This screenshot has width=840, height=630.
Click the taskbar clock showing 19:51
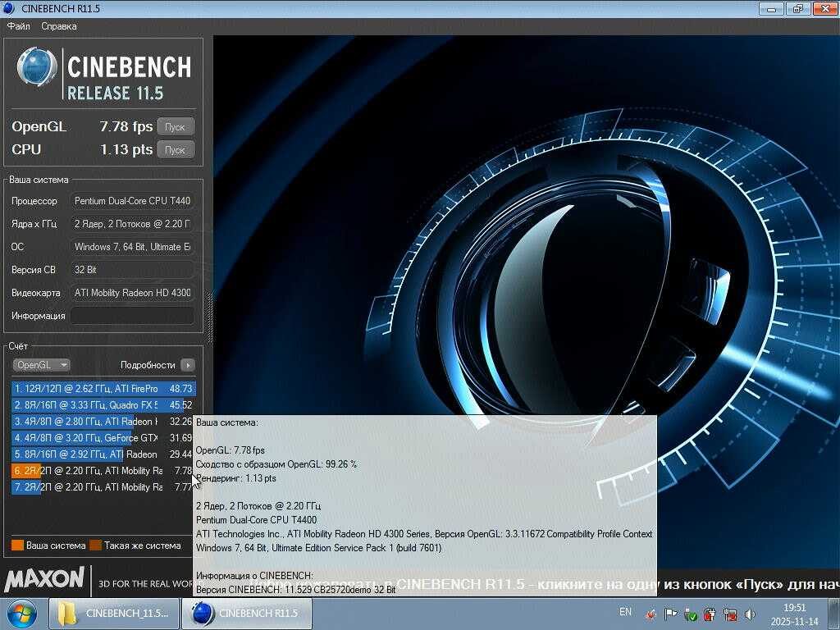[794, 614]
